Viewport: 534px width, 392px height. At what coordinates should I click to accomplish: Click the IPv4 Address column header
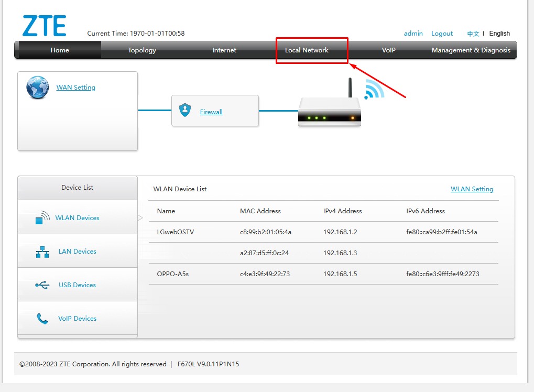pos(343,211)
